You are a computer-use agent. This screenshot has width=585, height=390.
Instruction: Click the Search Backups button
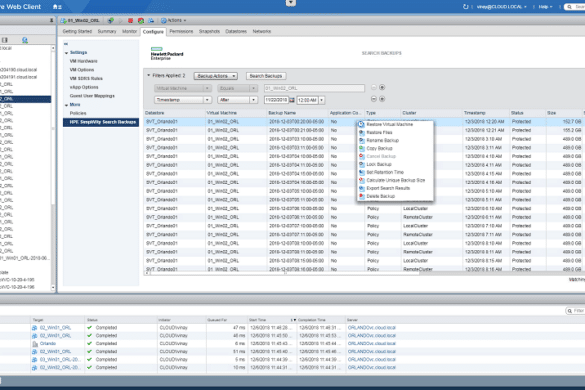266,76
